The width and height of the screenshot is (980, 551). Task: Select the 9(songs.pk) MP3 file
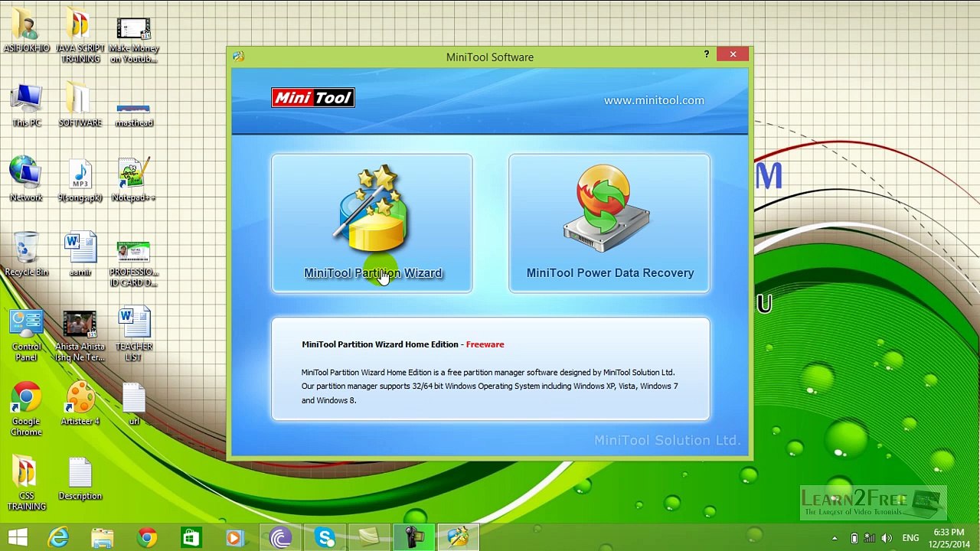tap(80, 180)
